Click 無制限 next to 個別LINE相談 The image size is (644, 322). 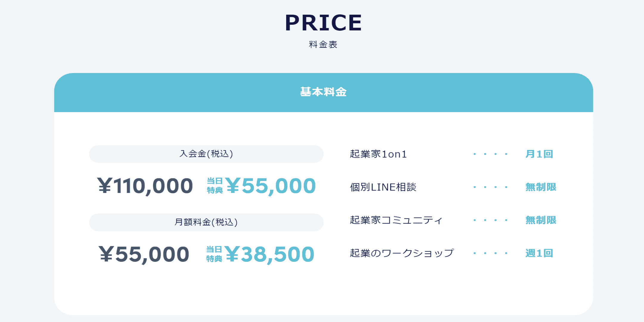(x=541, y=187)
